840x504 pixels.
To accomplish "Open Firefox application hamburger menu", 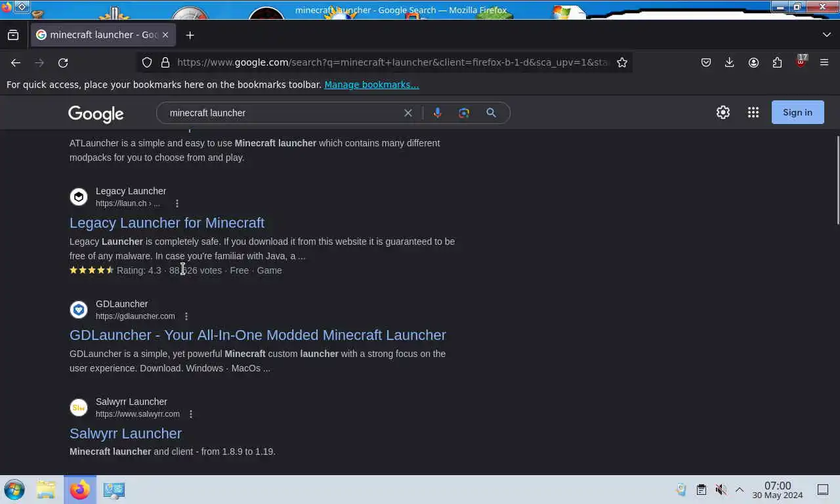I will 824,62.
